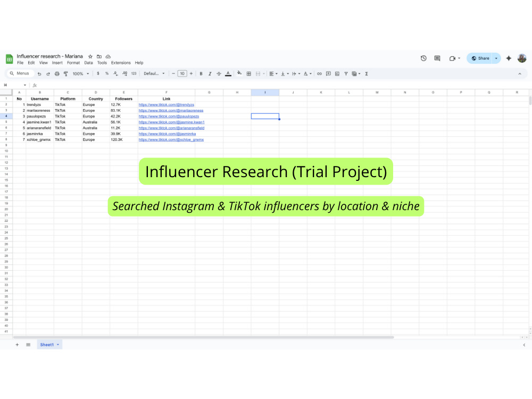This screenshot has height=399, width=532.
Task: Decrease font size with minus
Action: [x=173, y=73]
